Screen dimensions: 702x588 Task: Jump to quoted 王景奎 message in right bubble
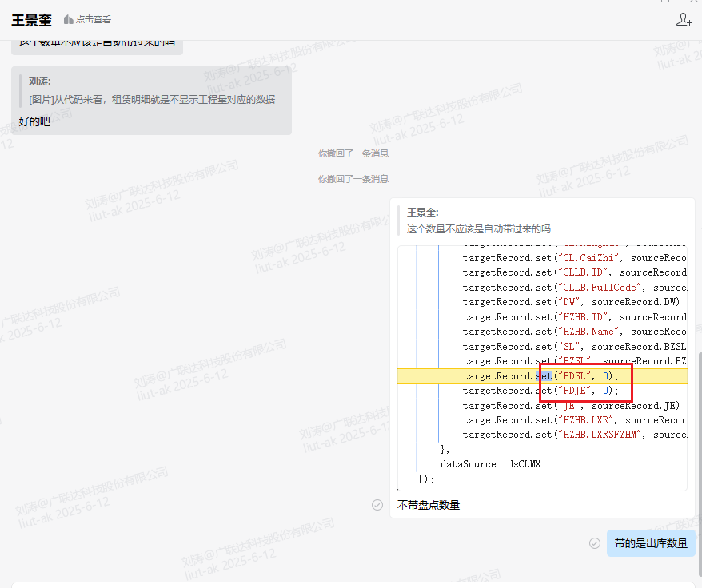pos(478,228)
